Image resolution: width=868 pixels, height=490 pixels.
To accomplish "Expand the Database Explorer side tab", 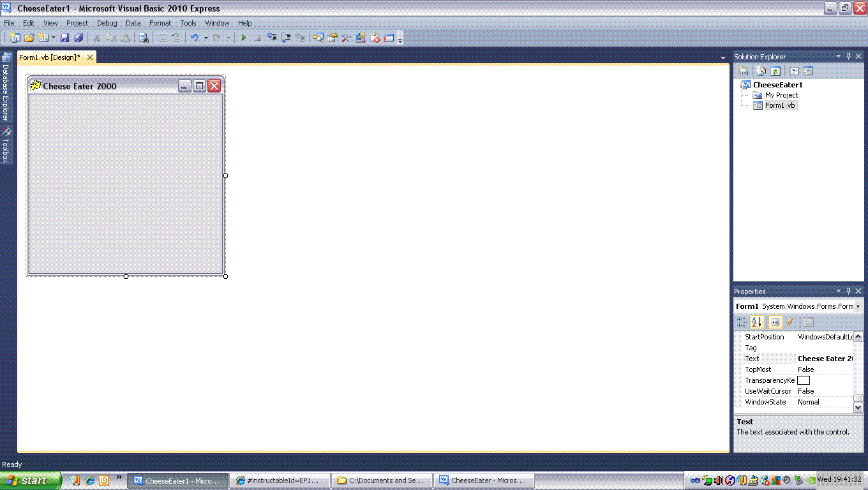I will tap(6, 87).
